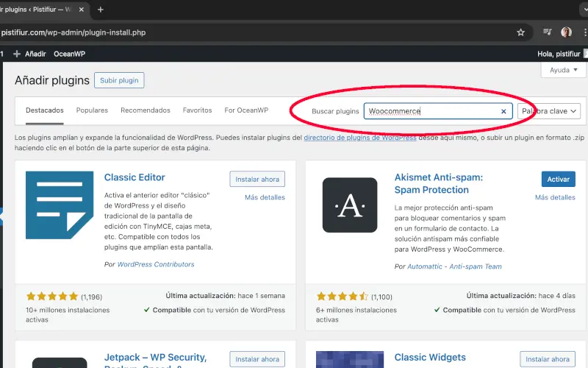588x368 pixels.
Task: Install Classic Widgets with Instalar ahora
Action: point(548,359)
